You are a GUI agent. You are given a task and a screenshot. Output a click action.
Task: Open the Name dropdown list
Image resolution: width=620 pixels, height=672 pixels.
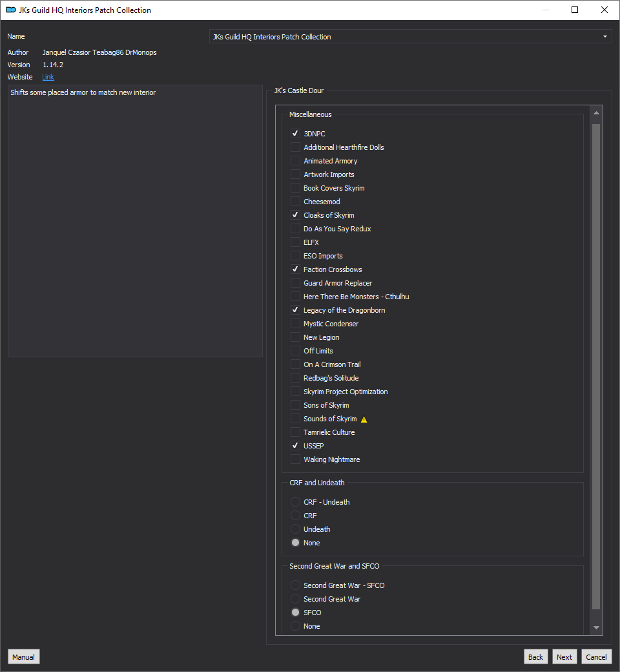coord(411,36)
